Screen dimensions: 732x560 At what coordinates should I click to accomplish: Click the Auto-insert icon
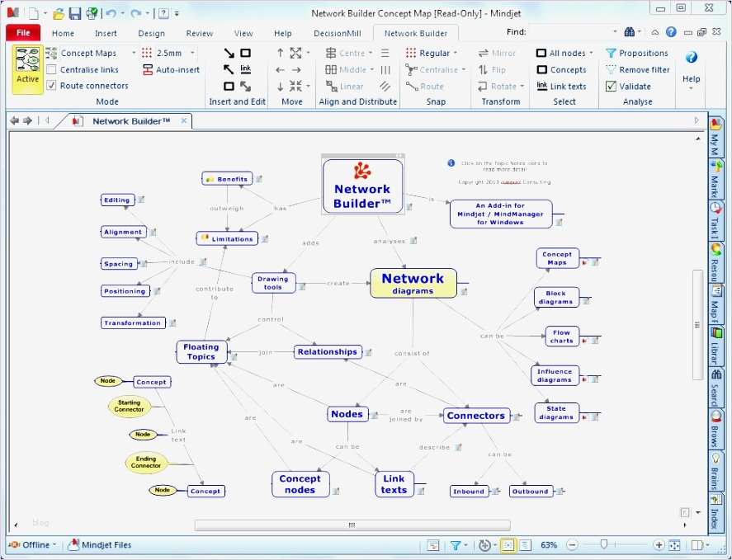tap(148, 69)
